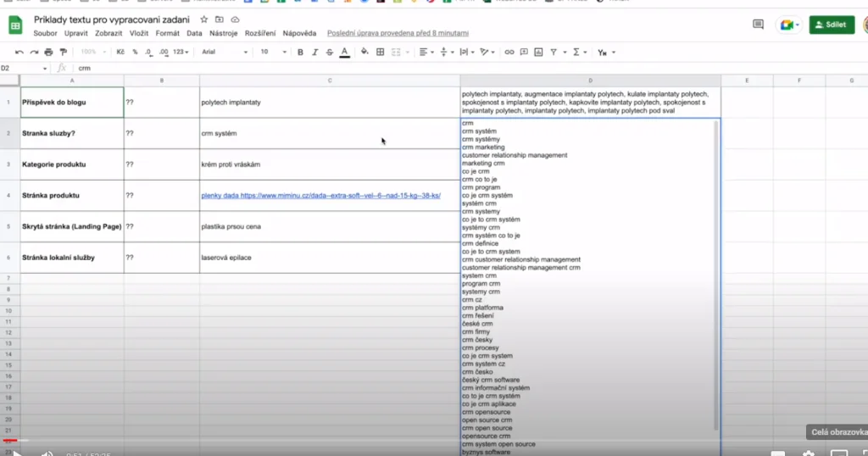Toggle italic formatting
Viewport: 868px width, 456px height.
tap(314, 53)
